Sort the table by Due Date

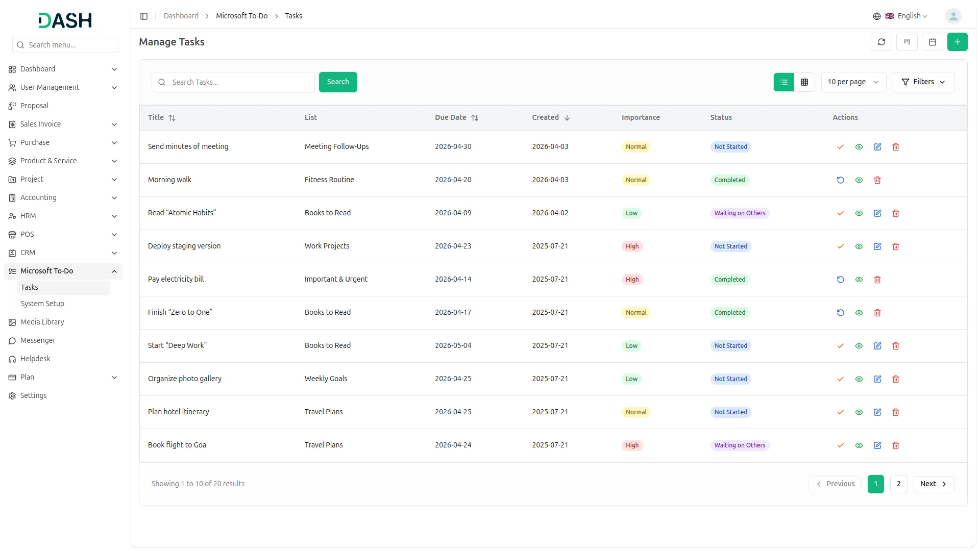click(x=456, y=118)
